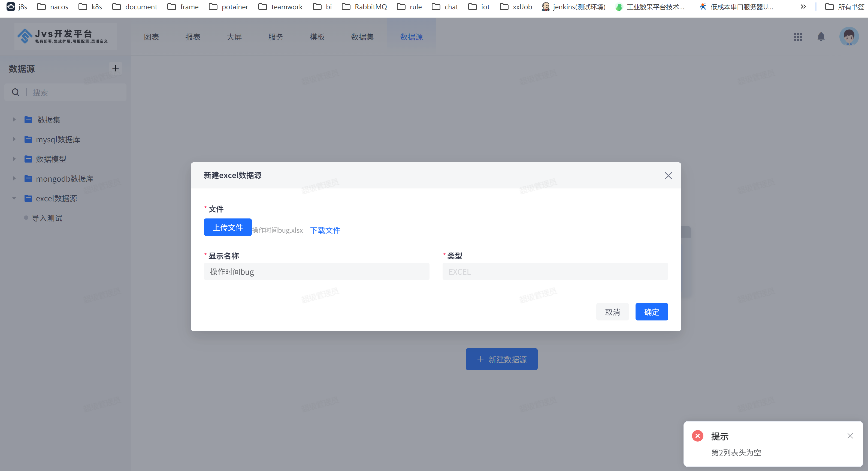Expand the mysql数据库 folder arrow

tap(14, 139)
